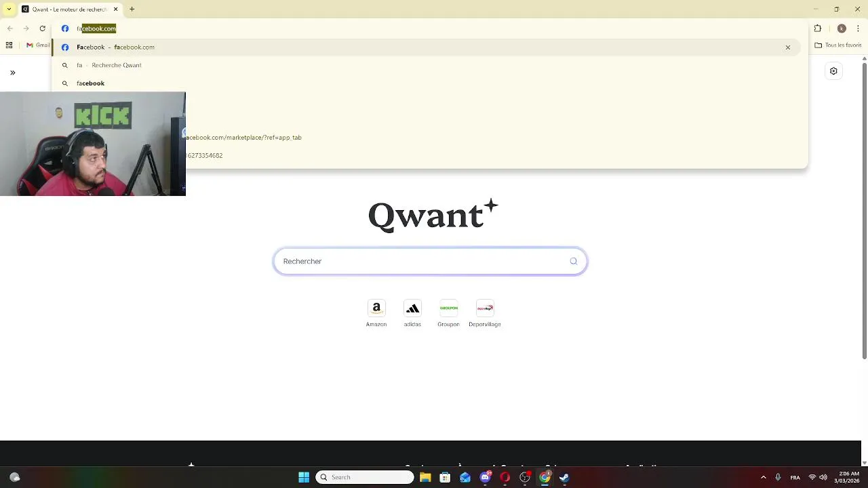
Task: Open Discord from taskbar
Action: [x=485, y=477]
